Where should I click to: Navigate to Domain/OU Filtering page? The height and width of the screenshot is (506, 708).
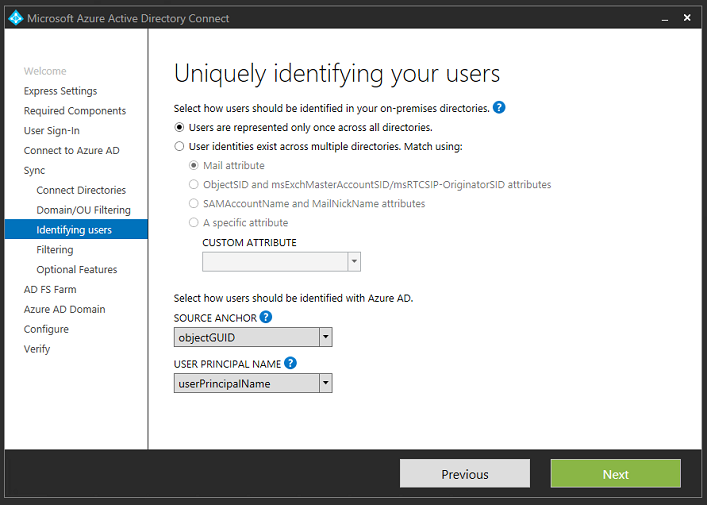[x=83, y=210]
